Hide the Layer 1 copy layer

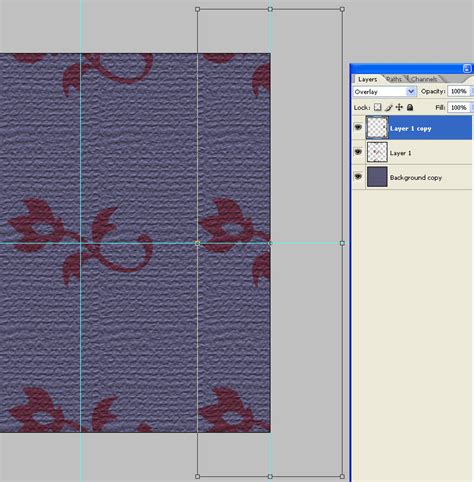click(x=358, y=127)
